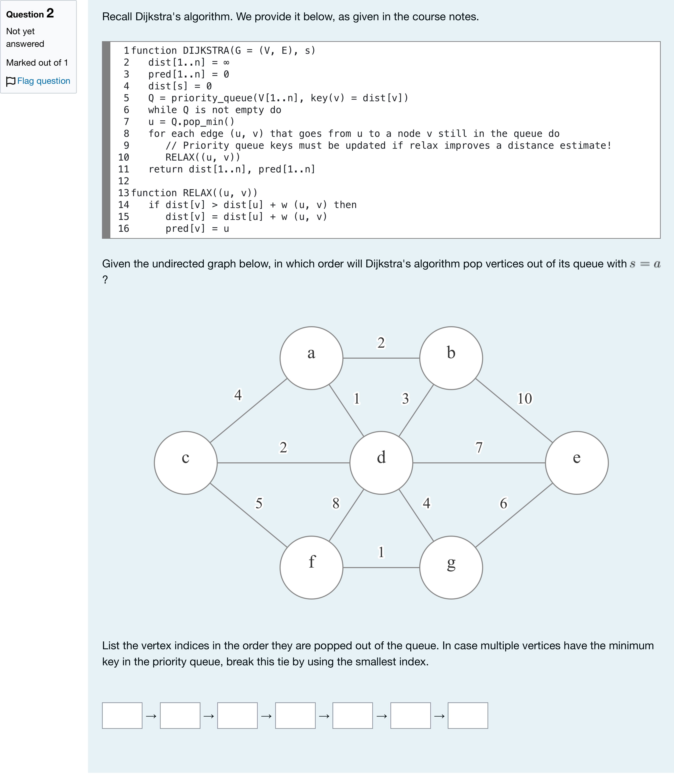Select graph node g

(x=451, y=568)
